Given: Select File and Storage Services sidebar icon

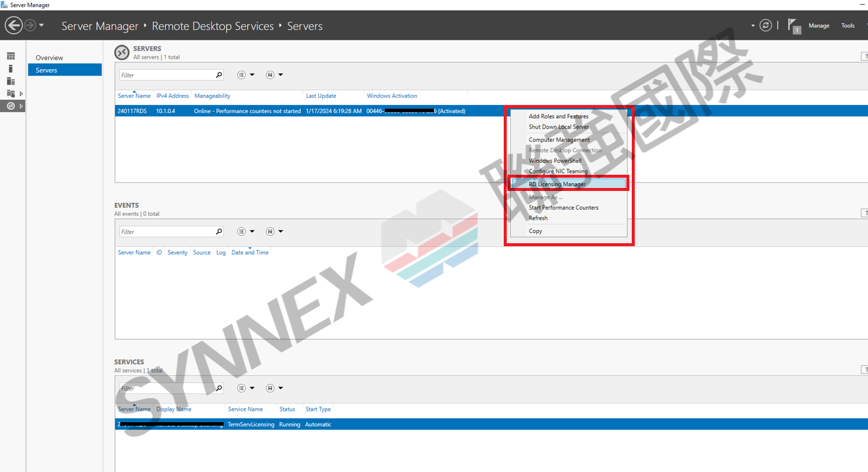Looking at the screenshot, I should pyautogui.click(x=10, y=94).
